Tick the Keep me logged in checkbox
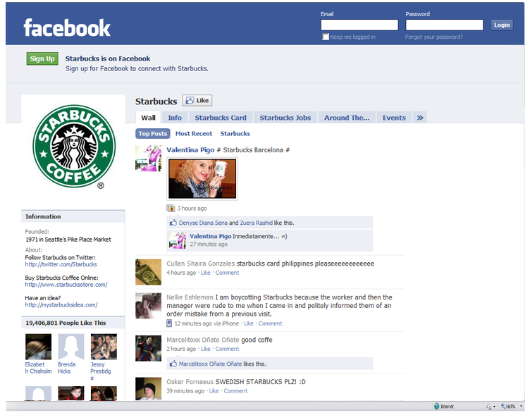 (x=326, y=37)
